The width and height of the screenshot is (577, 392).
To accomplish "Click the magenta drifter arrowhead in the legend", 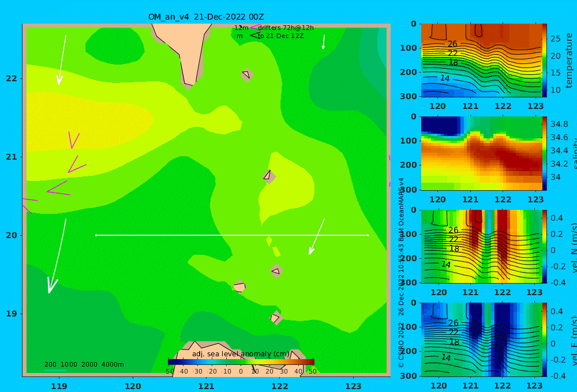I will (254, 28).
